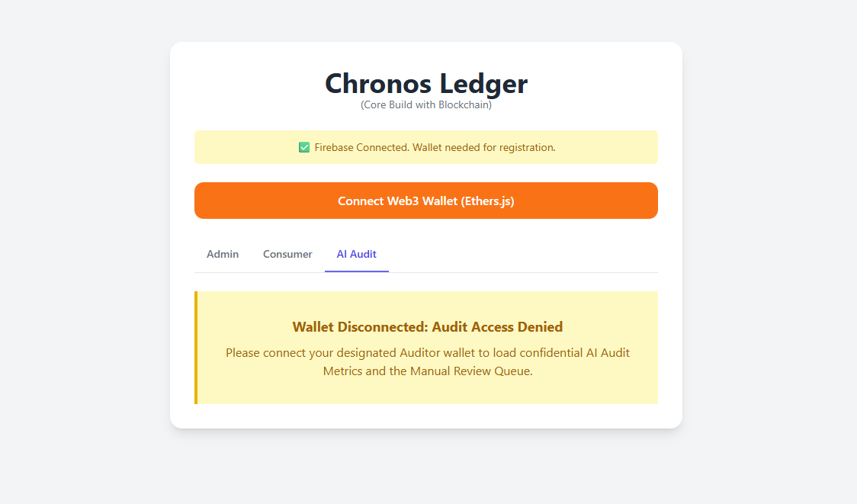Click the Chronos Ledger title heading
Image resolution: width=857 pixels, height=504 pixels.
tap(425, 83)
